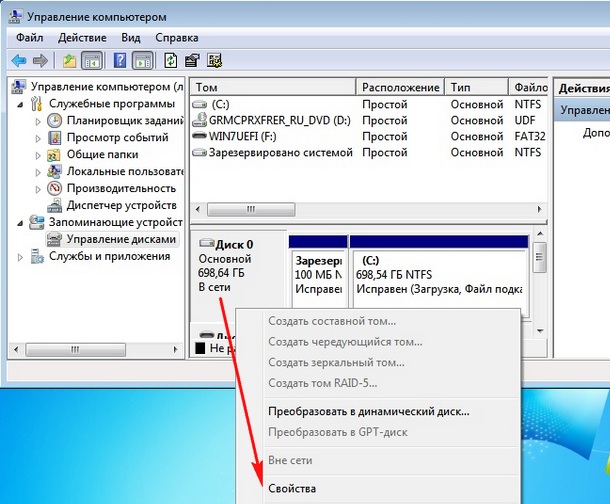Click scroll-down arrow of disk map

coord(540,331)
